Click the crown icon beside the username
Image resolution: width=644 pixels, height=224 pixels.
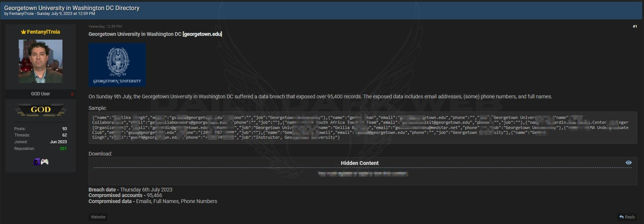click(x=23, y=32)
